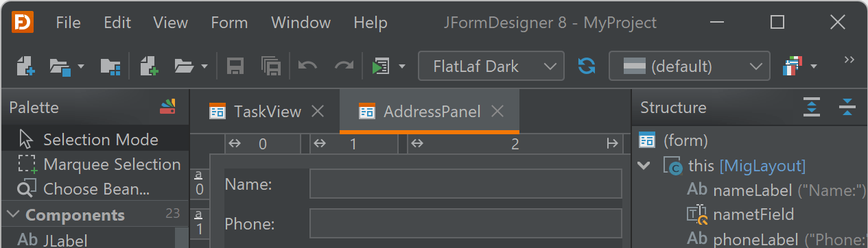Collapse the Components palette category
The image size is (868, 248).
coord(13,215)
